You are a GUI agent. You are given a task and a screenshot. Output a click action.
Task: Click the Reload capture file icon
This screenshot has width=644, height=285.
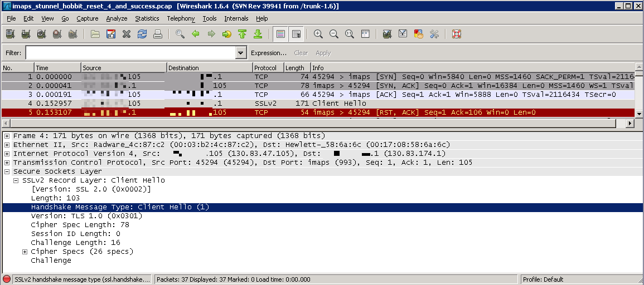pos(142,34)
